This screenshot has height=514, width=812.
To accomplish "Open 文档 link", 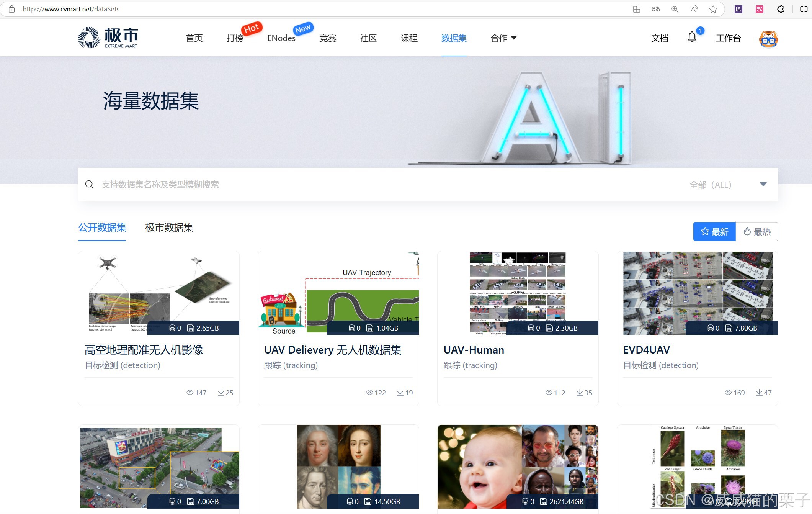I will point(660,38).
